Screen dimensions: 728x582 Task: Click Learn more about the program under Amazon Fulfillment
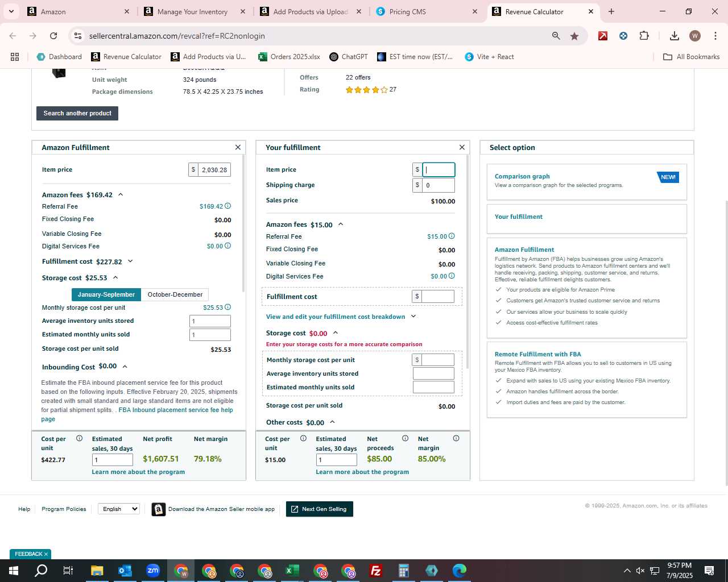click(x=138, y=472)
